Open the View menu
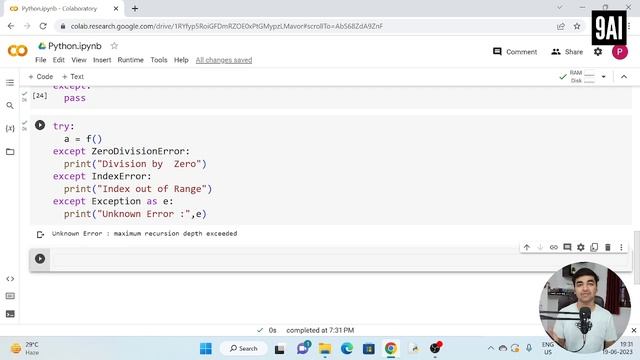This screenshot has width=640, height=360. click(79, 60)
